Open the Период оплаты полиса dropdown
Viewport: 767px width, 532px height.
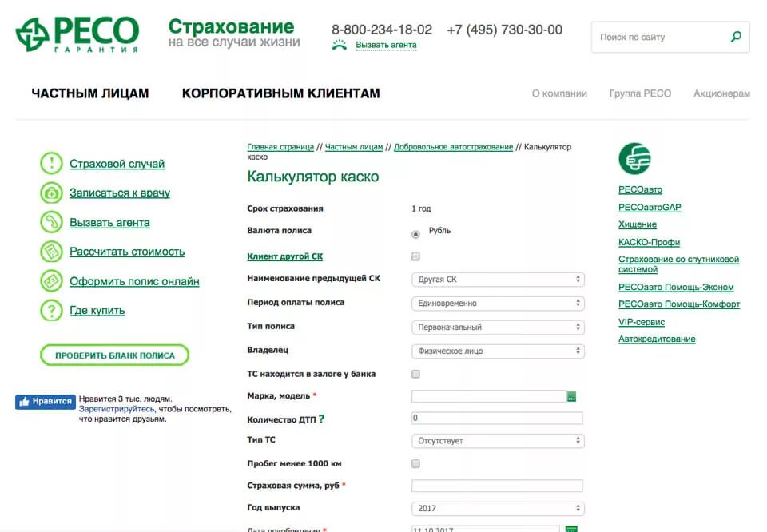[x=498, y=304]
